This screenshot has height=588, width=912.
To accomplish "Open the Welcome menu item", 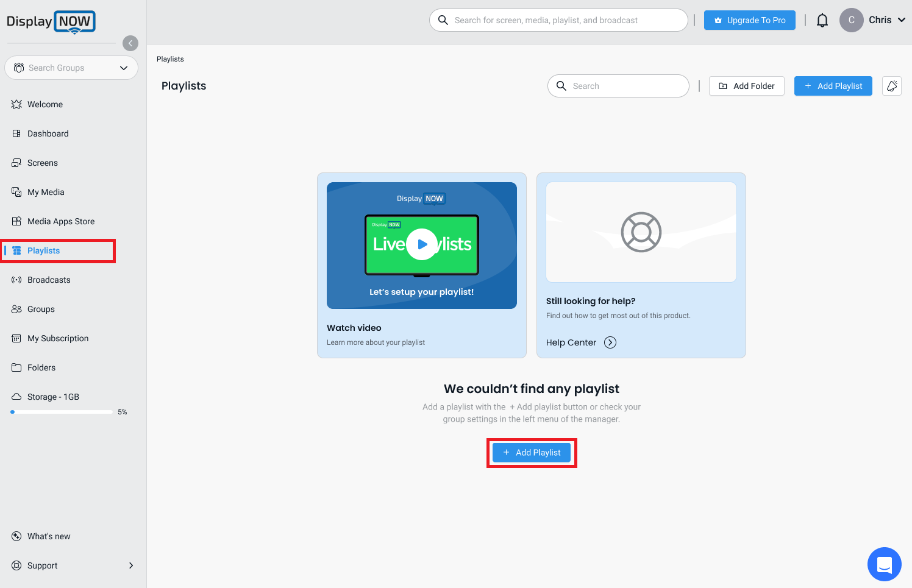I will [x=45, y=104].
